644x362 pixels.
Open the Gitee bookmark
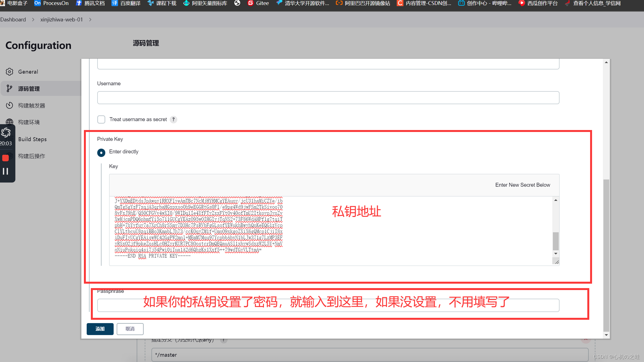pos(258,3)
